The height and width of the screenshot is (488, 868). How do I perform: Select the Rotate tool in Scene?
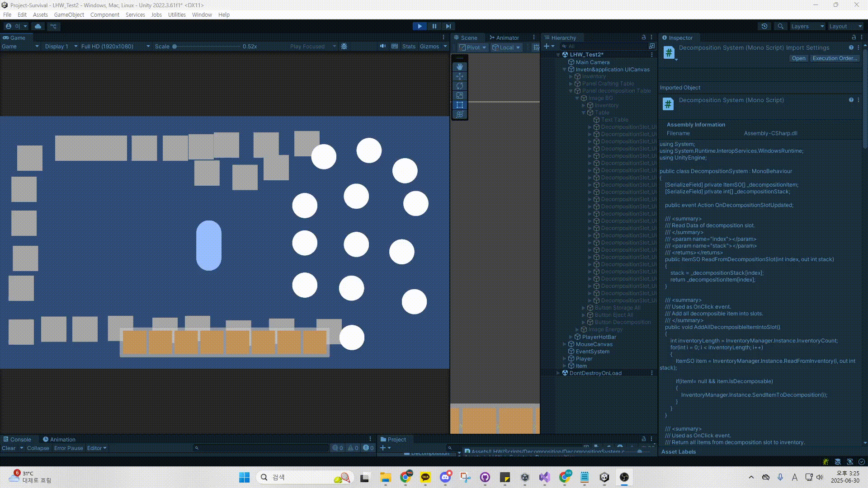(460, 86)
